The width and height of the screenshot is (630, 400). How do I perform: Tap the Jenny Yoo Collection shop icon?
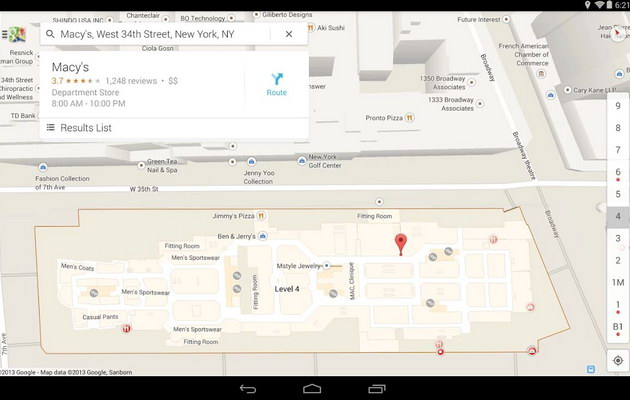point(252,161)
